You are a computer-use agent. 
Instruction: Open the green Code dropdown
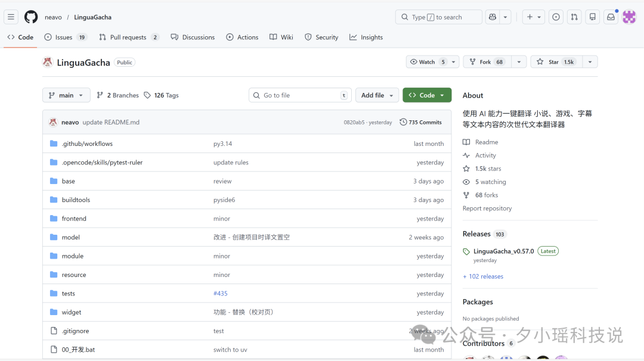[x=427, y=95]
